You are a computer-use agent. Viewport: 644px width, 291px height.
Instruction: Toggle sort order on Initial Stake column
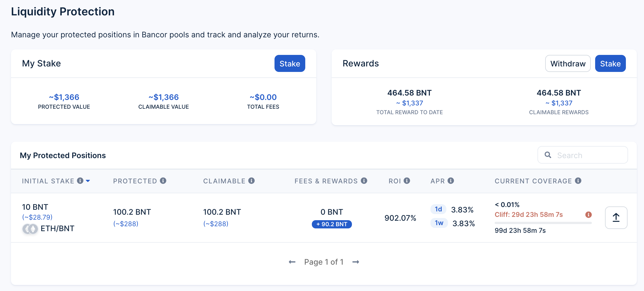tap(48, 181)
